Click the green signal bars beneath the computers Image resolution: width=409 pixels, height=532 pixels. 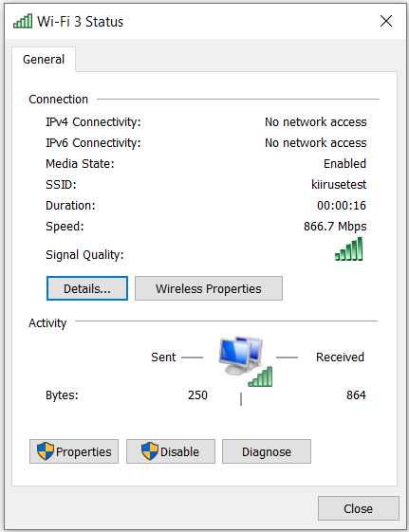pos(260,376)
